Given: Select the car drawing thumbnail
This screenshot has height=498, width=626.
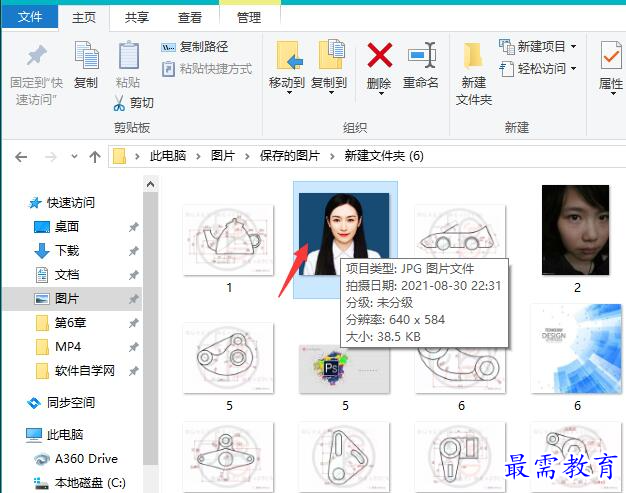Looking at the screenshot, I should tap(460, 232).
